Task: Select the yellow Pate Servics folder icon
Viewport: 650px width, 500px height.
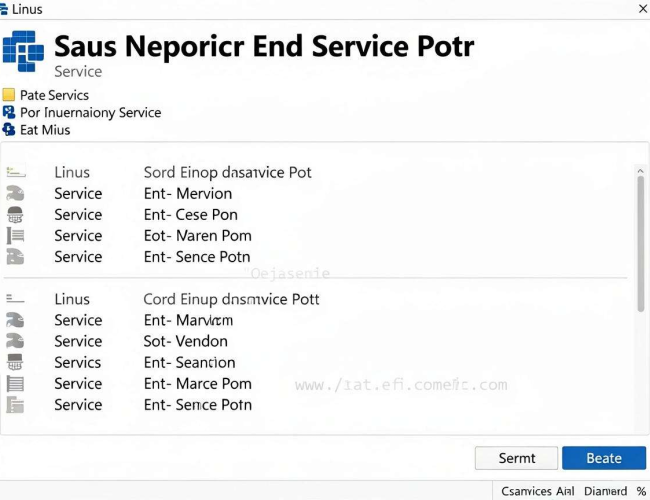Action: (9, 95)
